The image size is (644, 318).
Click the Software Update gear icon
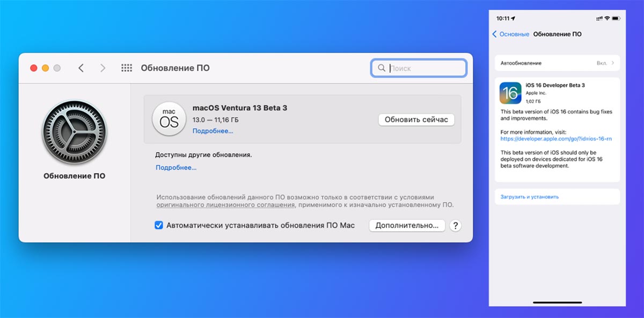(x=74, y=132)
